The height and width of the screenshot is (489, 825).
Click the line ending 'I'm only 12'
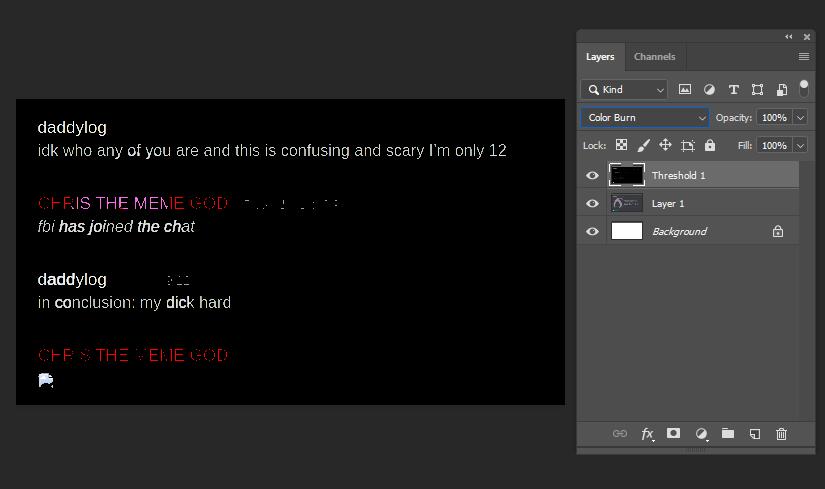(x=272, y=151)
